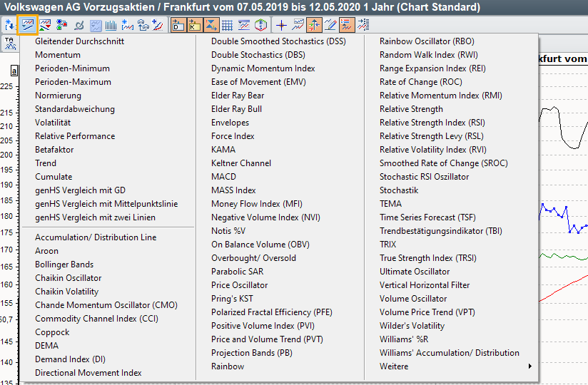This screenshot has height=385, width=588.
Task: Select the pencil drawing tool icon
Action: coord(330,26)
